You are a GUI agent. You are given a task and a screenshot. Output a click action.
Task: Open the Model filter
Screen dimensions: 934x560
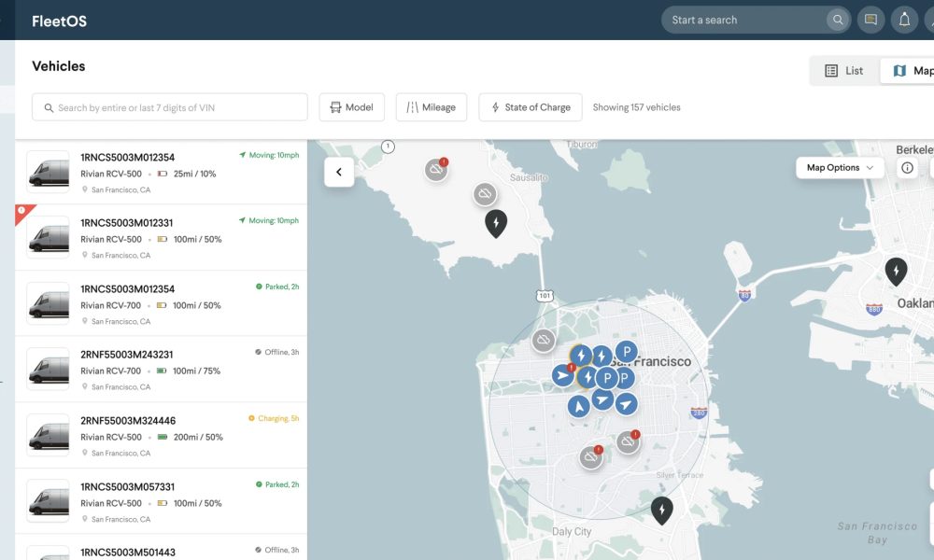point(351,107)
